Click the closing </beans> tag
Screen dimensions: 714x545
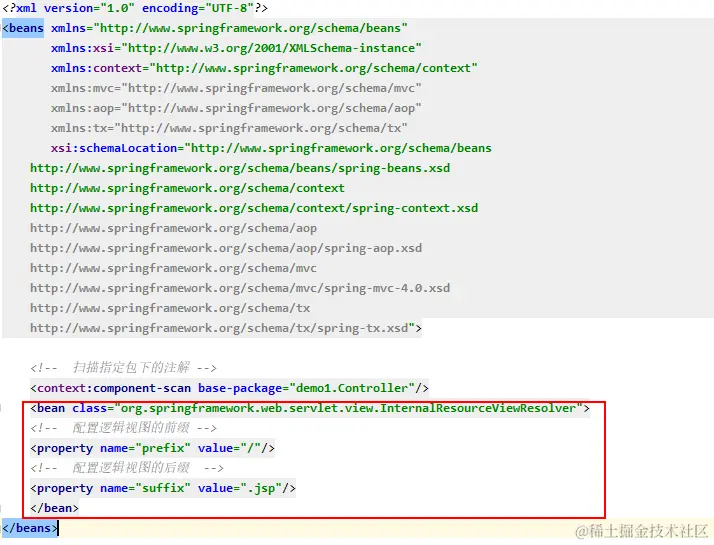[x=30, y=528]
